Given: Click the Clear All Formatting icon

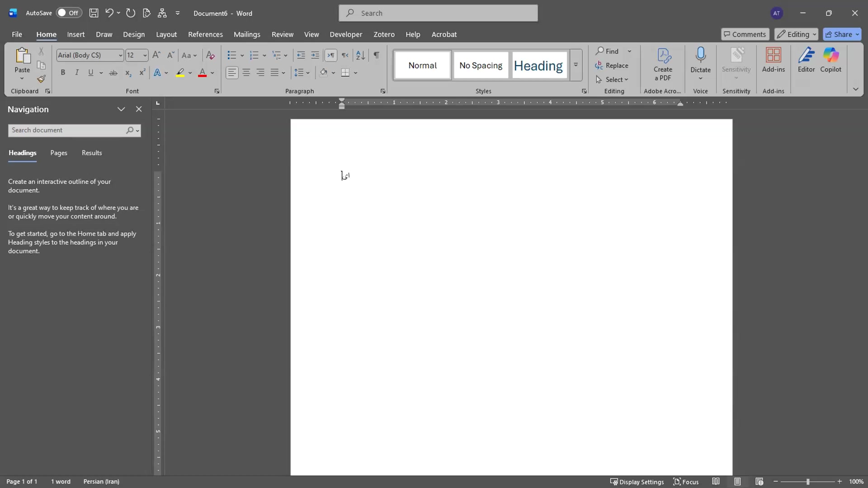Looking at the screenshot, I should click(210, 55).
